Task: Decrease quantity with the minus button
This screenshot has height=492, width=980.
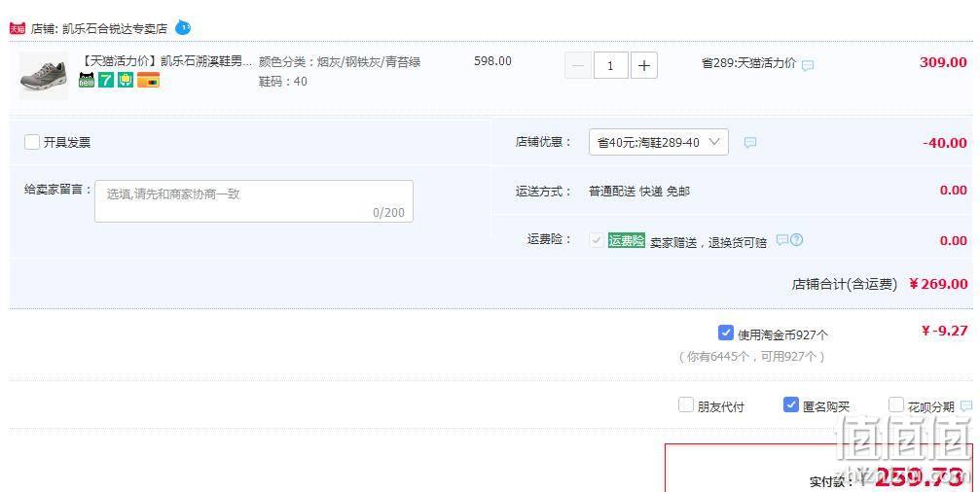Action: point(578,65)
